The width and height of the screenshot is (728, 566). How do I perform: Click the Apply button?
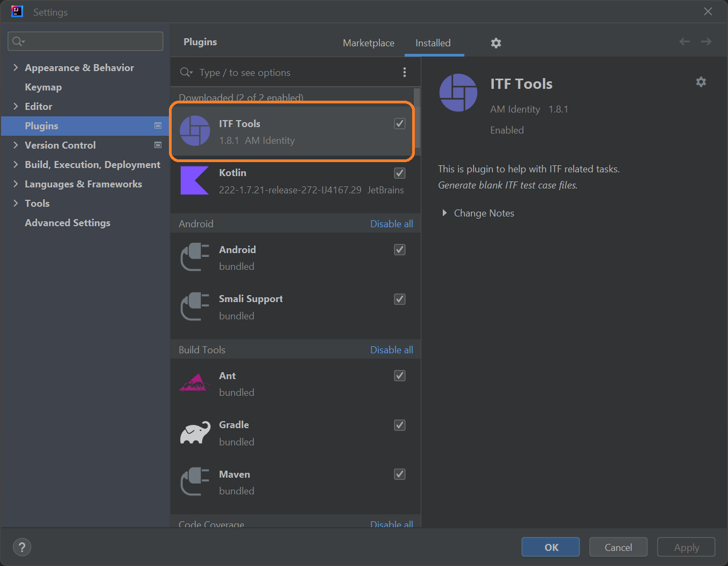point(686,547)
